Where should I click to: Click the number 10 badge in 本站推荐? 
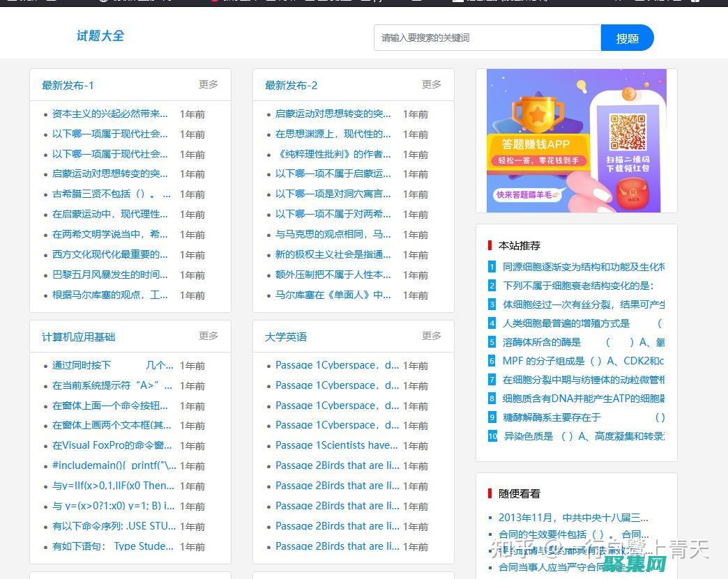tap(492, 436)
